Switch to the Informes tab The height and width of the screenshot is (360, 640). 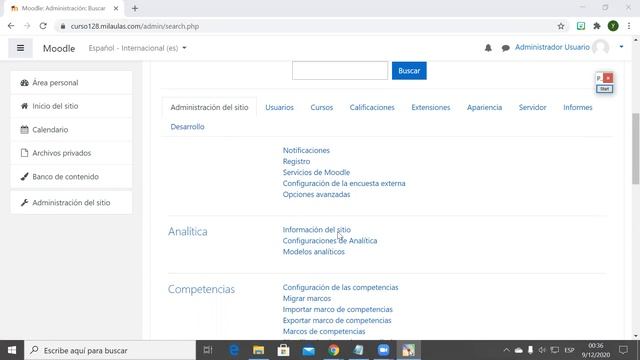click(x=578, y=107)
